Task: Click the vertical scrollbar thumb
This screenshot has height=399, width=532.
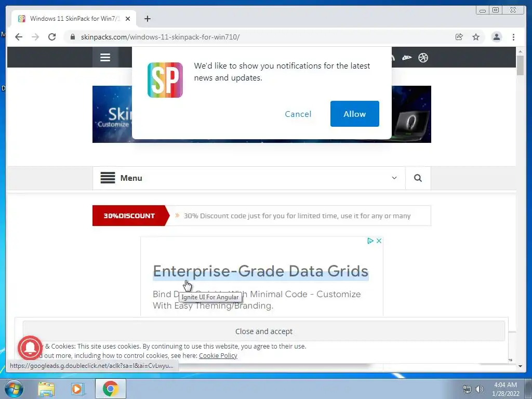Action: click(x=520, y=65)
